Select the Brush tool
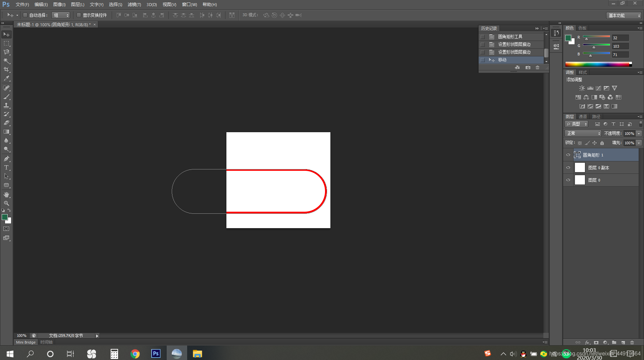The width and height of the screenshot is (644, 360). [x=6, y=97]
